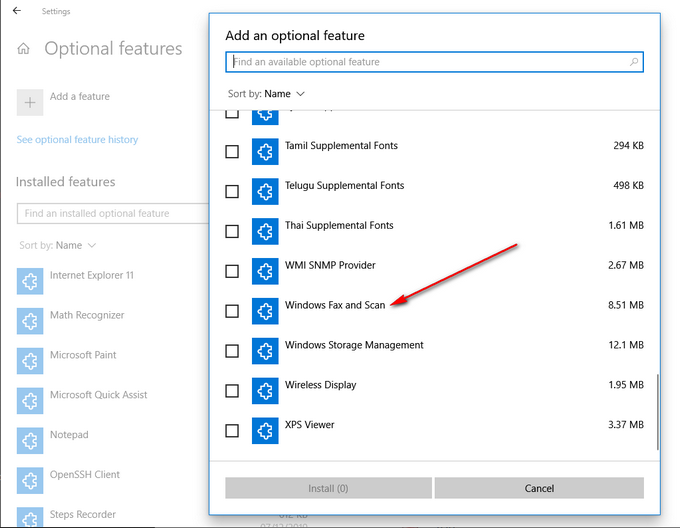Open Microsoft Paint installed feature

click(x=83, y=355)
